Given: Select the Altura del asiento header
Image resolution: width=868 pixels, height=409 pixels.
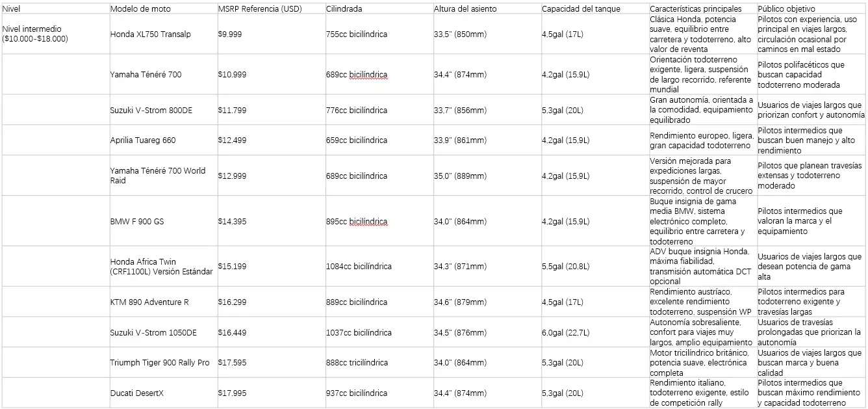Looking at the screenshot, I should tap(487, 8).
